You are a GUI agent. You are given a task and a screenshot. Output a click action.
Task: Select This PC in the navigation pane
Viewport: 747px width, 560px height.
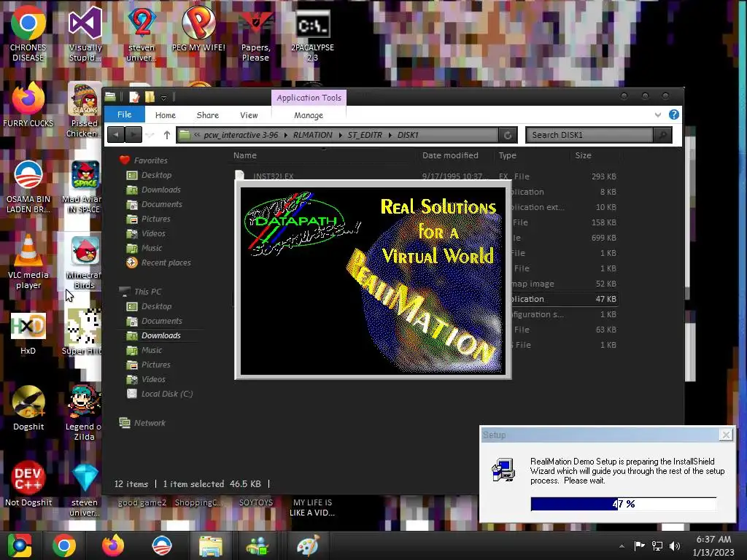click(x=147, y=292)
